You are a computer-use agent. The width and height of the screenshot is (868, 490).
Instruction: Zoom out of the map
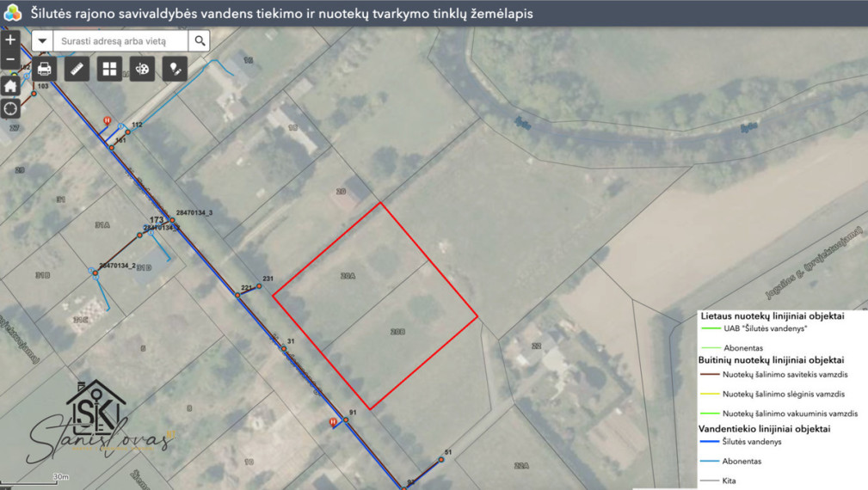pyautogui.click(x=10, y=59)
